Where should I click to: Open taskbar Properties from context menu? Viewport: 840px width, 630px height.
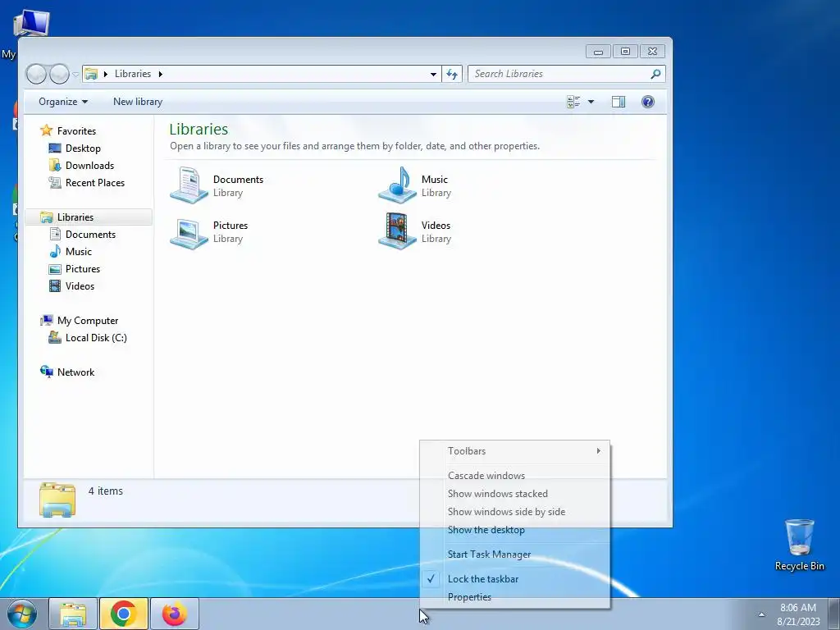[x=515, y=597]
